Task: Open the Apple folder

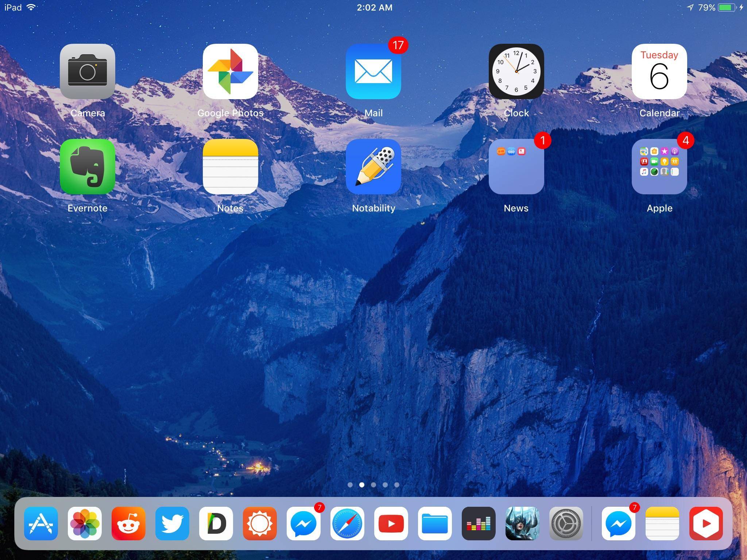Action: click(x=659, y=167)
